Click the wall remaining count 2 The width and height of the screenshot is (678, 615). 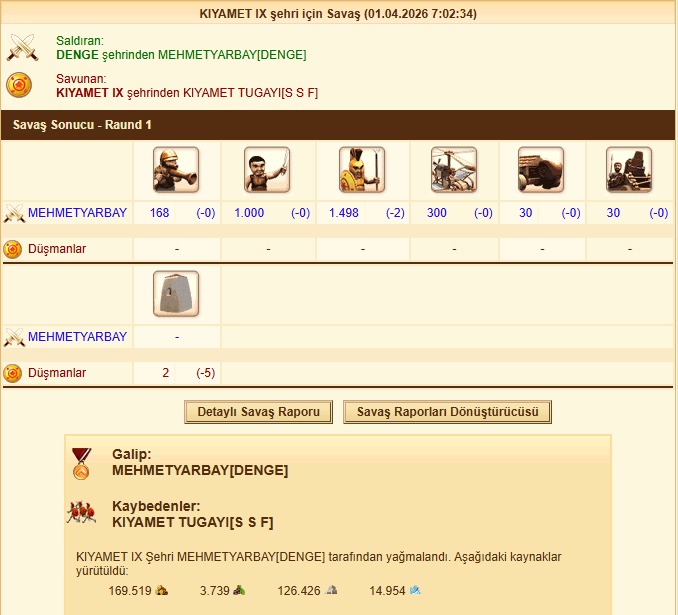tap(166, 373)
